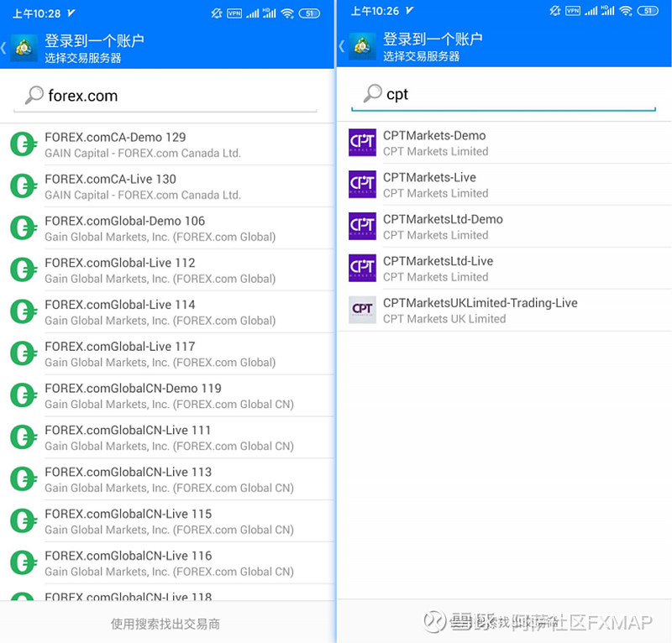Select server CPTMarkets-Live
This screenshot has width=672, height=643.
click(x=505, y=185)
